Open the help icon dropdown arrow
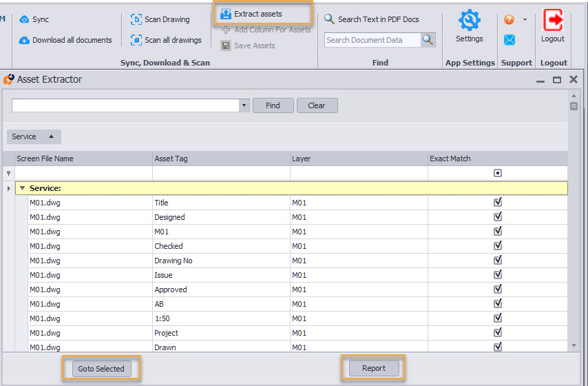This screenshot has height=386, width=588. coord(525,19)
